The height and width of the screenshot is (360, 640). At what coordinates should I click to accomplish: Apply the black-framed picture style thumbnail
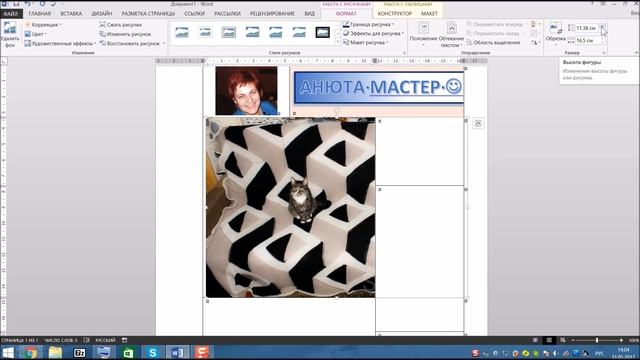click(322, 32)
